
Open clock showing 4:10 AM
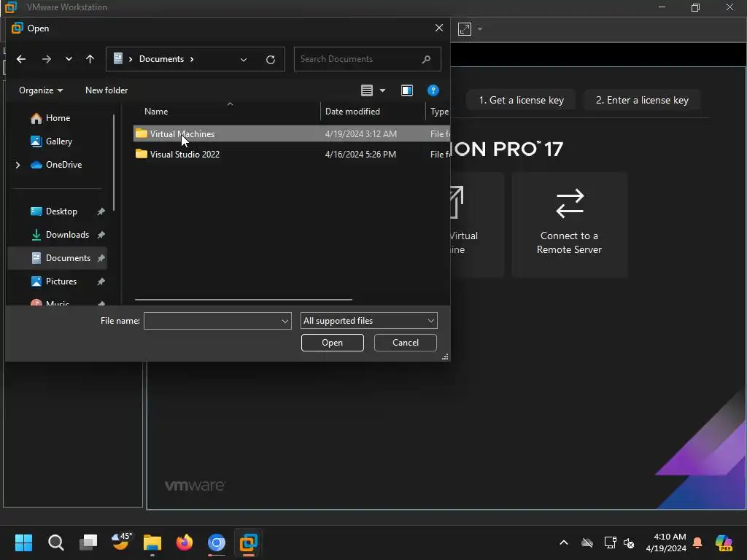point(665,542)
